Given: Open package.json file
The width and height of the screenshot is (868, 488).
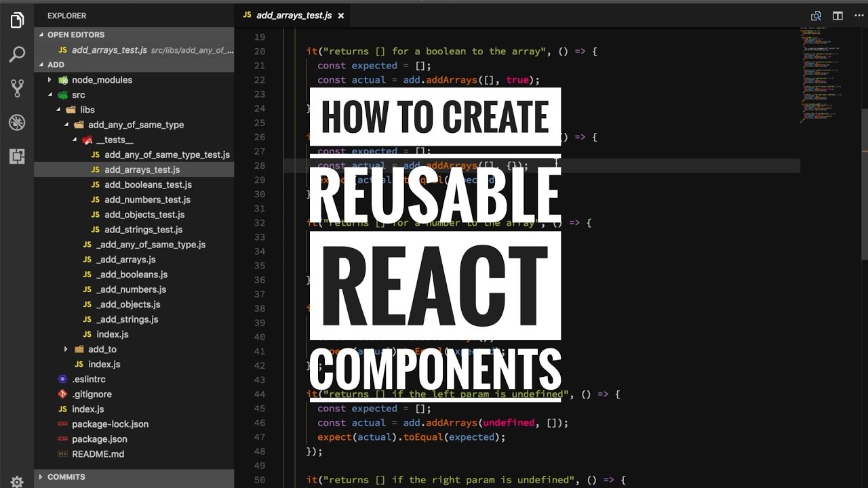Looking at the screenshot, I should pyautogui.click(x=134, y=439).
